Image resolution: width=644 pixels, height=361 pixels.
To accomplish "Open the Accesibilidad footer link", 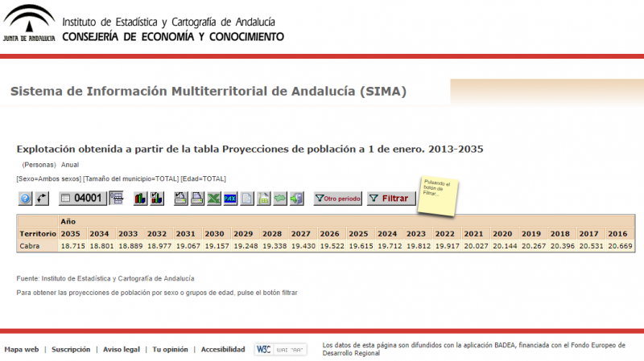I will (x=223, y=350).
